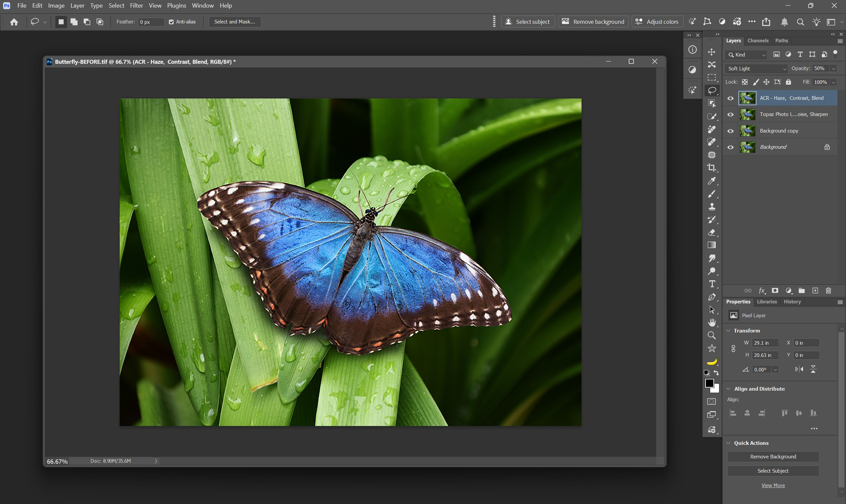The width and height of the screenshot is (846, 504).
Task: Select the Horizontal Type tool
Action: 712,284
